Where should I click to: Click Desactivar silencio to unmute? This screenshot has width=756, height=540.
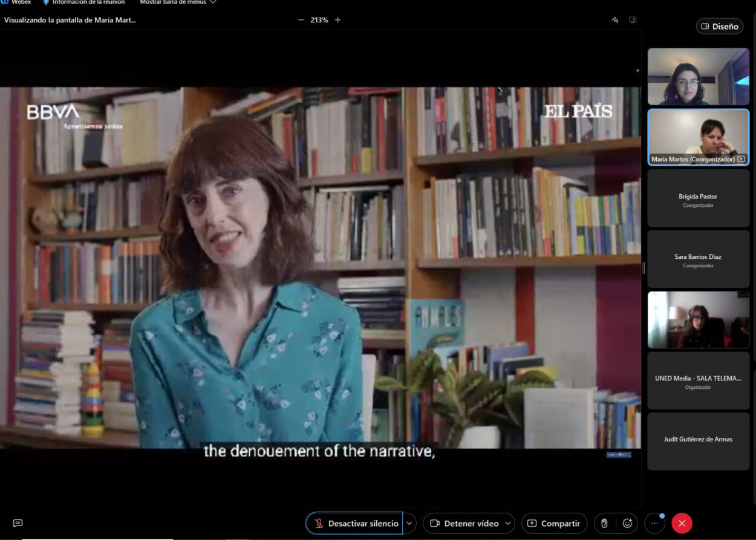click(355, 523)
